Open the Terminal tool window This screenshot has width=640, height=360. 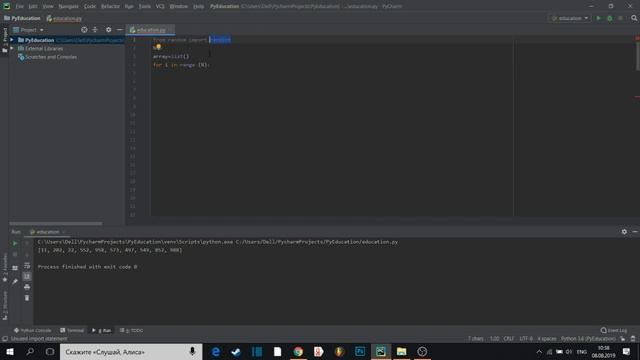click(x=72, y=331)
